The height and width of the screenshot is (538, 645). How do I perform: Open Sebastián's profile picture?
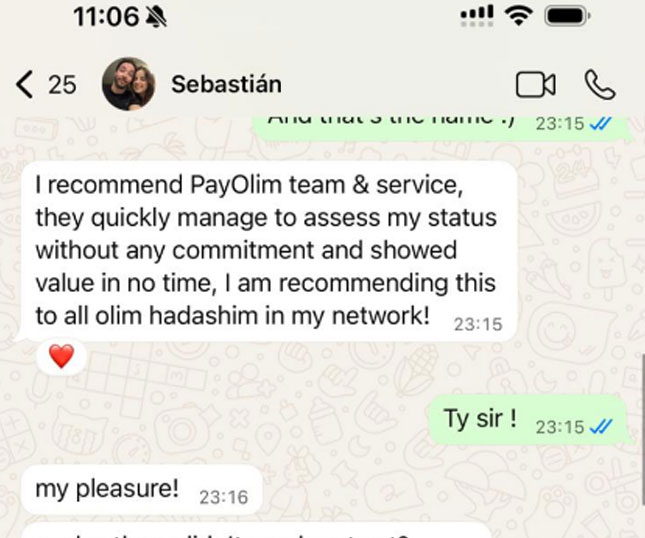click(129, 84)
